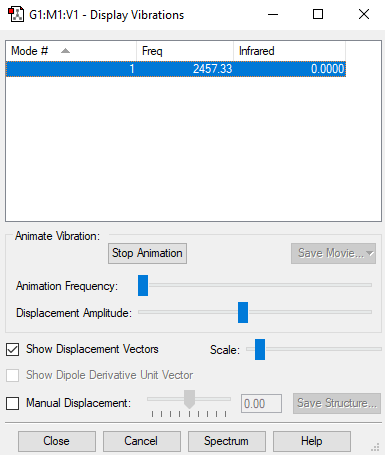Select vibration mode 1 row
This screenshot has width=385, height=455.
point(176,69)
